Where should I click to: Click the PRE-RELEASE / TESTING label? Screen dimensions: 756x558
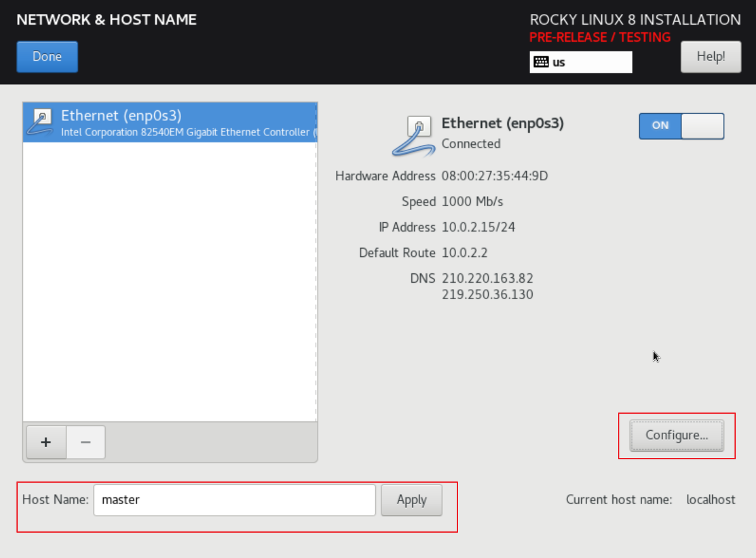tap(600, 37)
